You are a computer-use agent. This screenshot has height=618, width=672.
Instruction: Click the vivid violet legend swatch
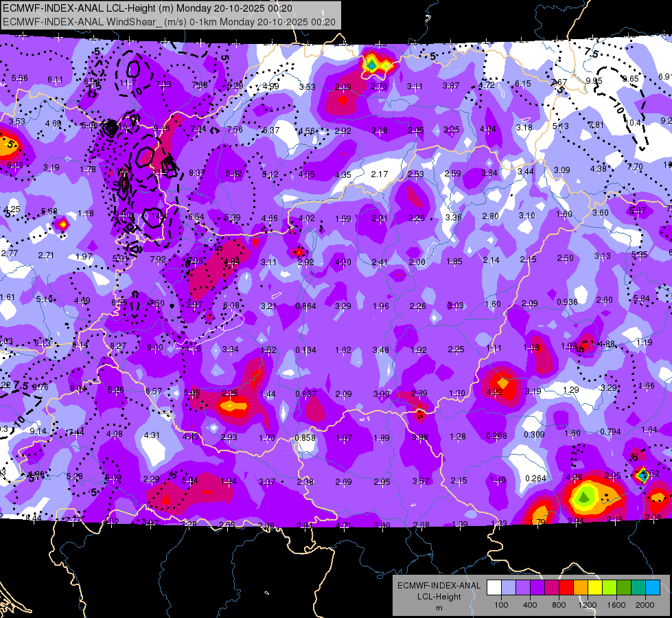click(x=537, y=588)
